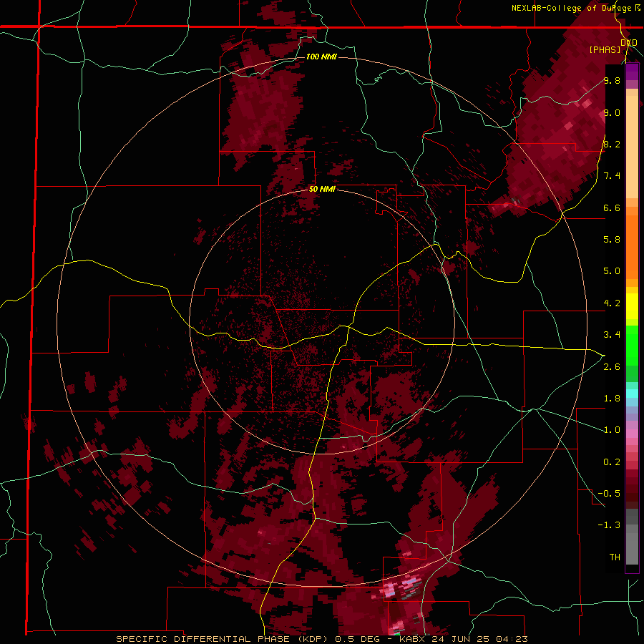Click the TH threshold legend label
Screen dimensions: 644x644
[x=615, y=557]
